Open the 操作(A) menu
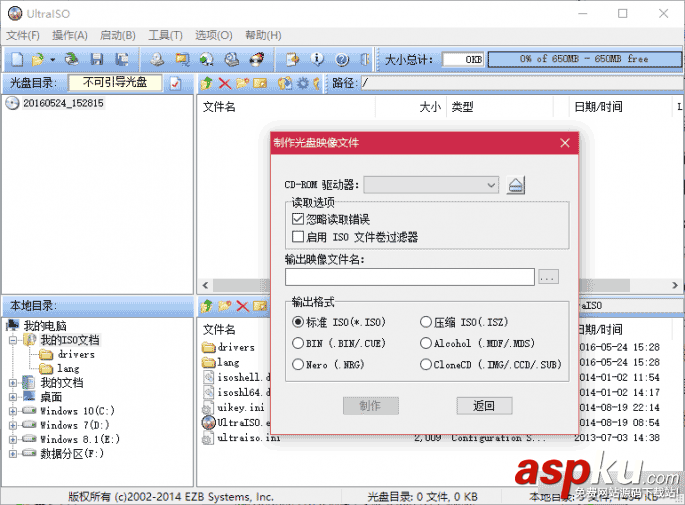Viewport: 685px width, 505px height. click(x=69, y=35)
